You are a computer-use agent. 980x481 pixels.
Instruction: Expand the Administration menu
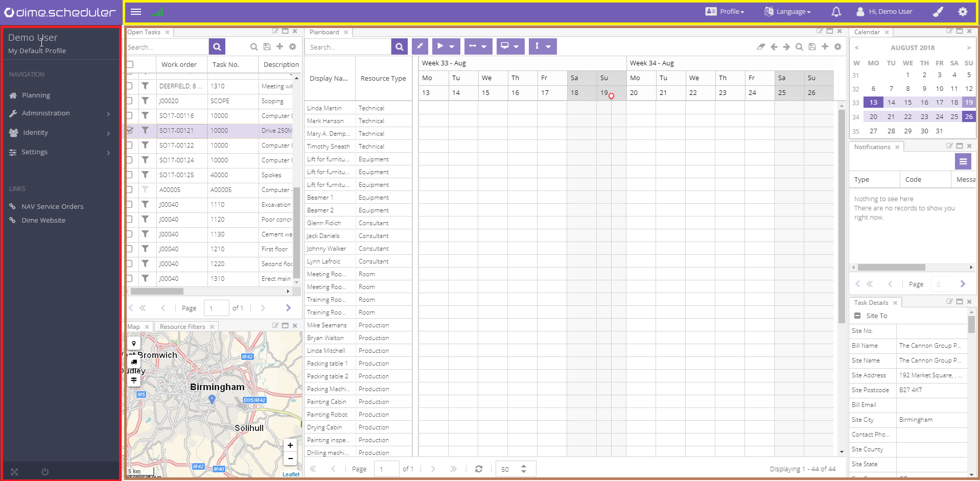tap(60, 113)
